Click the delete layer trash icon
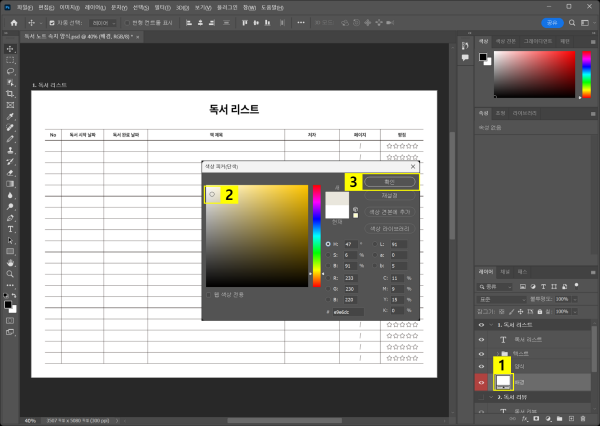Screen dimensions: 600x426 pyautogui.click(x=583, y=419)
